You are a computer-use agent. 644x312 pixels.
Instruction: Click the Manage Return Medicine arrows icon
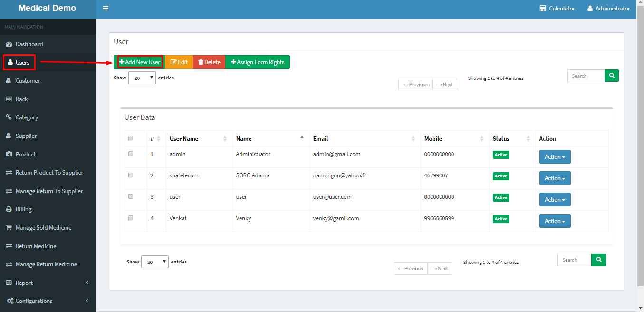[9, 264]
